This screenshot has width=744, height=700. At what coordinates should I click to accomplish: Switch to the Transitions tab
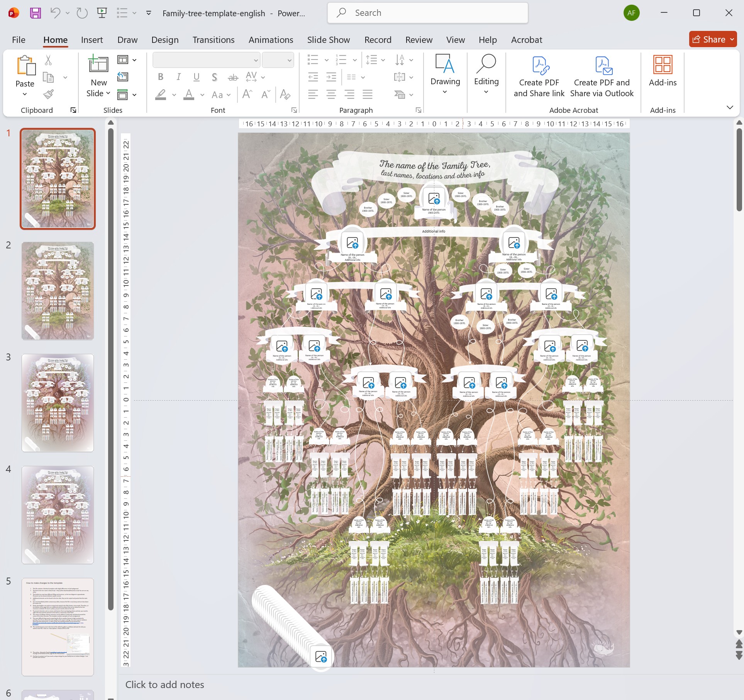(214, 40)
